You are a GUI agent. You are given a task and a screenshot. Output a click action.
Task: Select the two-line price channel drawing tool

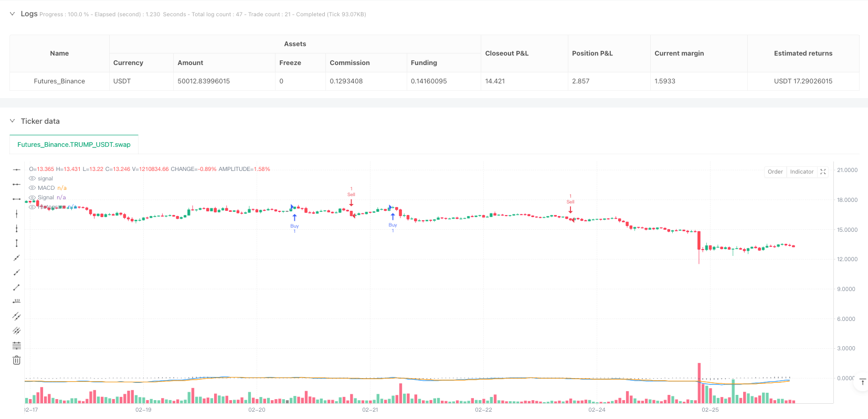17,316
